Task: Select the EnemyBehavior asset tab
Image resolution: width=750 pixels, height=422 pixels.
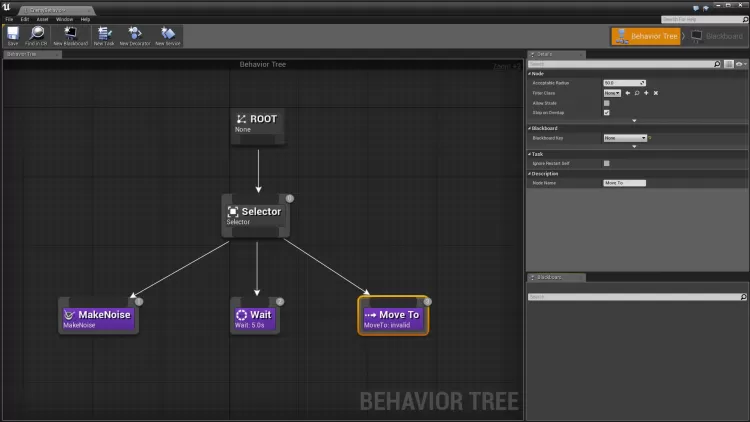Action: coord(55,10)
